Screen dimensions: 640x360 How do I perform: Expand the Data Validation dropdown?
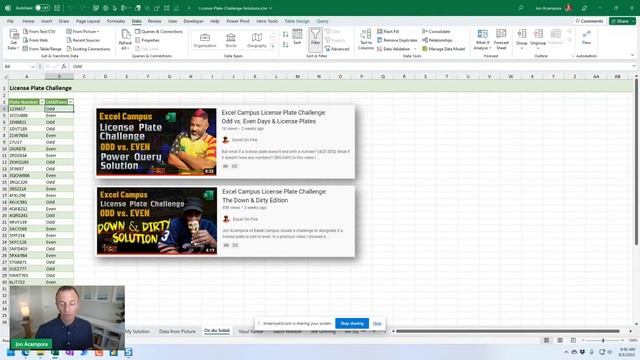click(x=415, y=49)
